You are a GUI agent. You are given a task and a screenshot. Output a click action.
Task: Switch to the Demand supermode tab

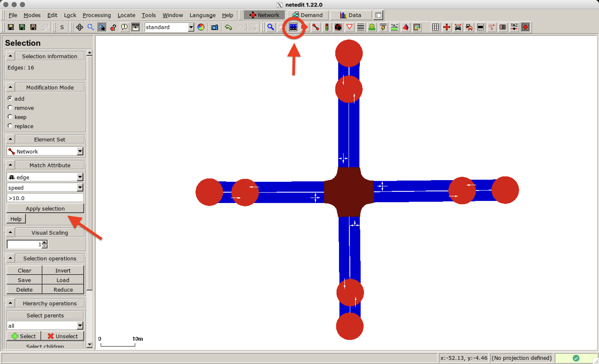308,15
